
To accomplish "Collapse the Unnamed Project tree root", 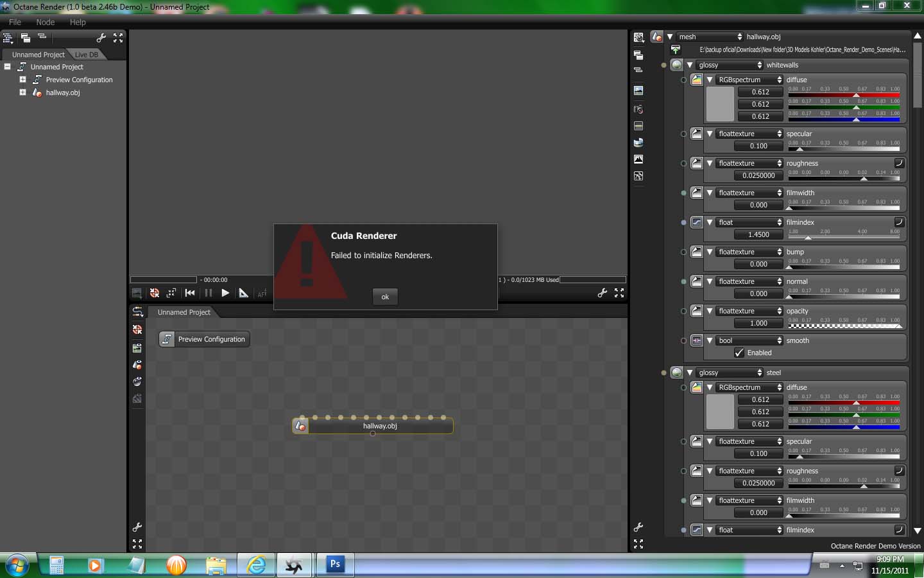I will [x=8, y=67].
